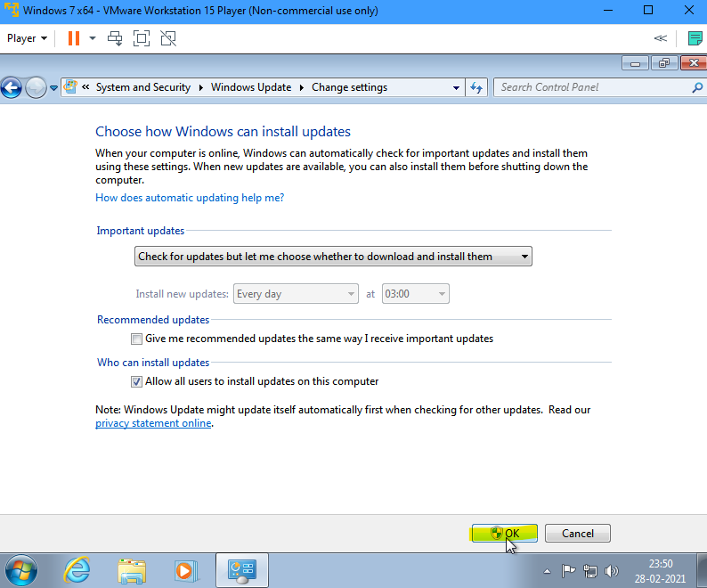Image resolution: width=707 pixels, height=588 pixels.
Task: Go to Windows Update breadcrumb
Action: coord(251,87)
